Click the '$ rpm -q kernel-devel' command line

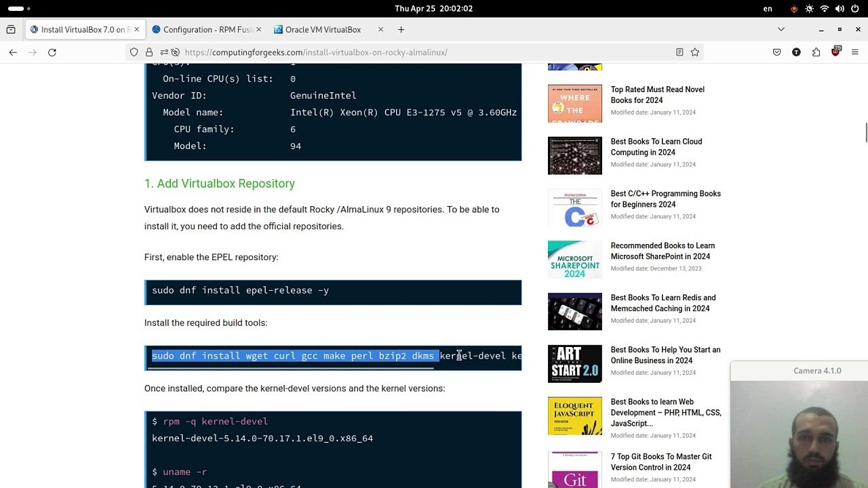point(210,422)
